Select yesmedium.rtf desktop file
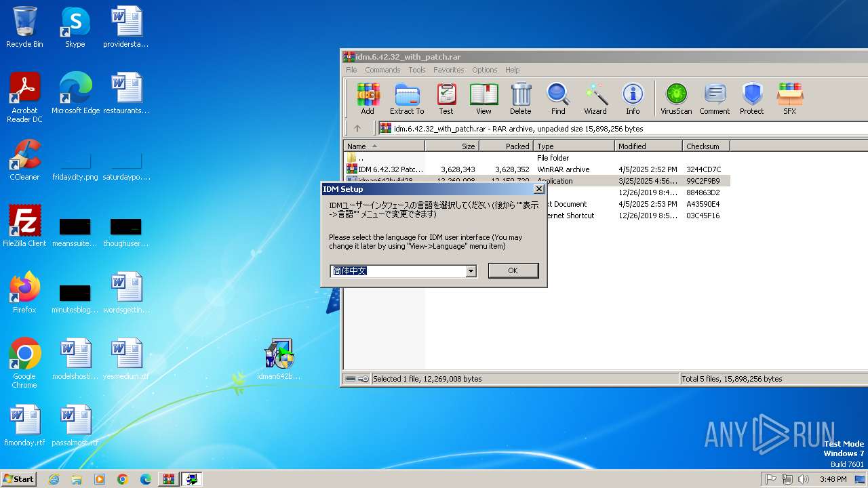This screenshot has width=868, height=488. pos(126,359)
